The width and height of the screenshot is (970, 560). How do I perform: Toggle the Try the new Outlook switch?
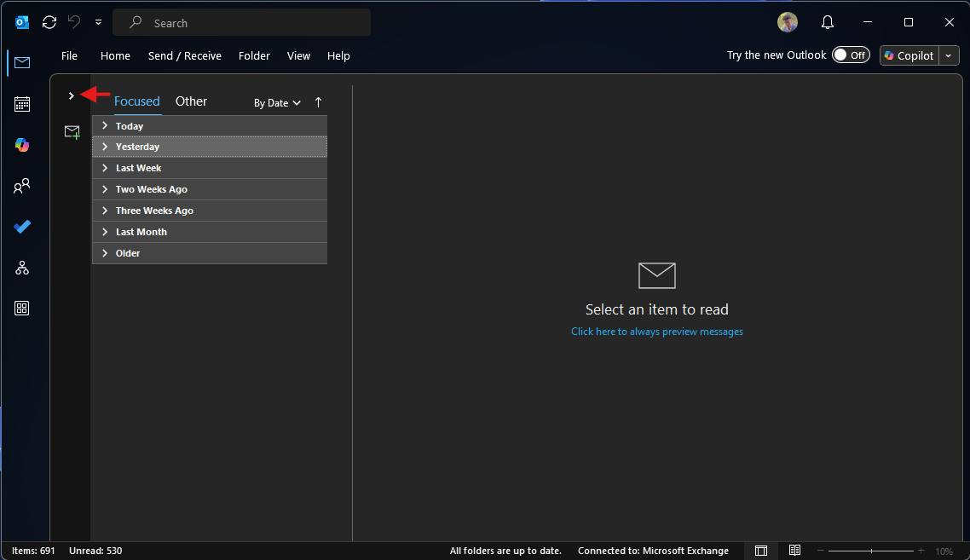(850, 55)
